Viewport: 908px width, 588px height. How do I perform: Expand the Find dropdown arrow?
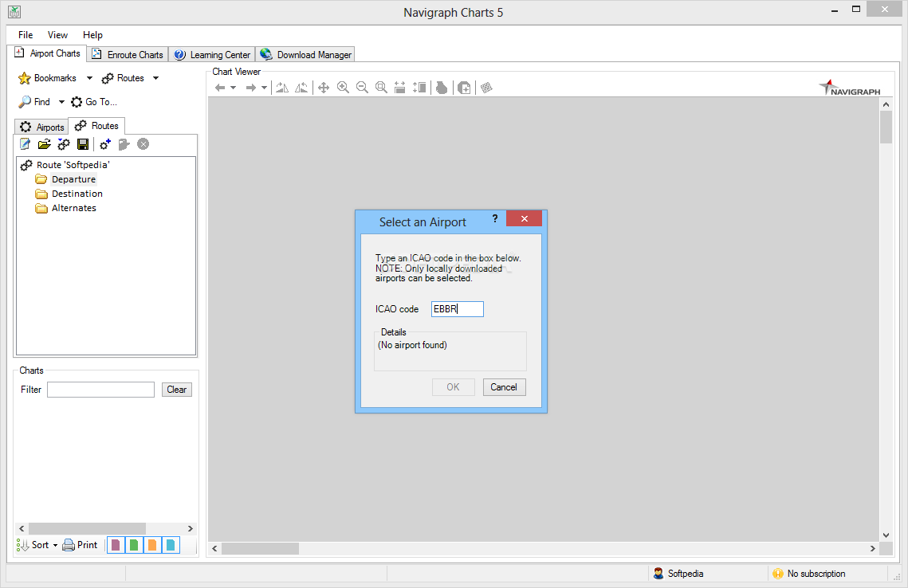pos(61,102)
